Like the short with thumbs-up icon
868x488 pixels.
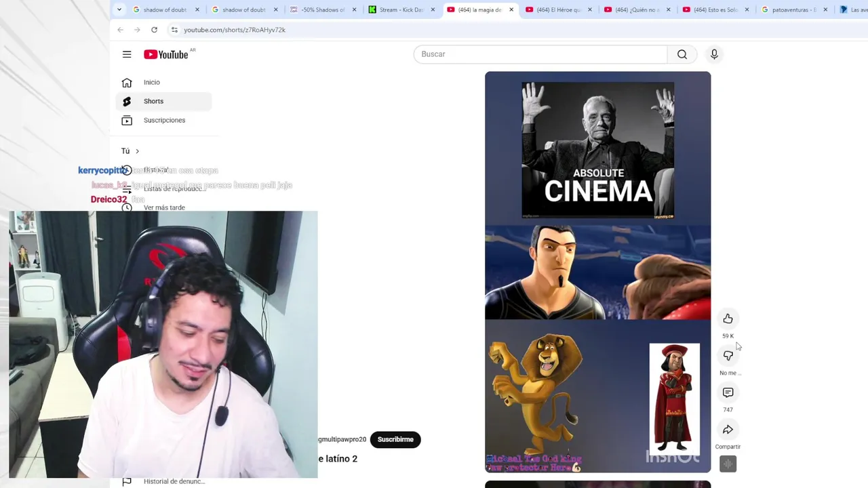point(728,319)
